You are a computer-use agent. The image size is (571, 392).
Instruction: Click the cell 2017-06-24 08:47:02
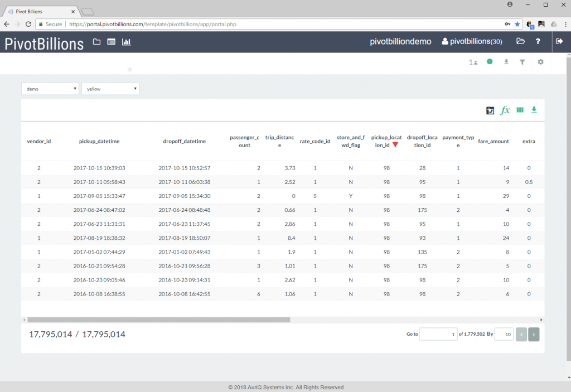[99, 210]
